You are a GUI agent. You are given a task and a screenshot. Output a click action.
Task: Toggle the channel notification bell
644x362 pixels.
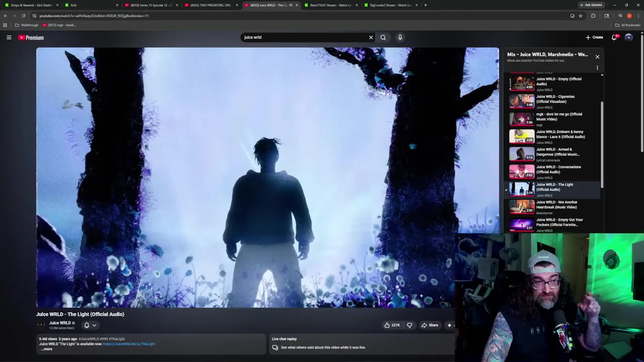click(87, 325)
